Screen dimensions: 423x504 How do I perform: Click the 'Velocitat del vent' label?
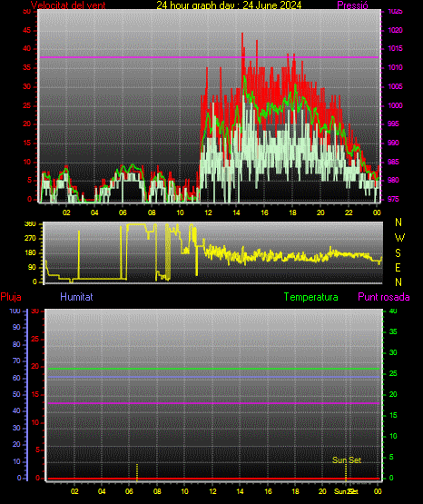[68, 5]
